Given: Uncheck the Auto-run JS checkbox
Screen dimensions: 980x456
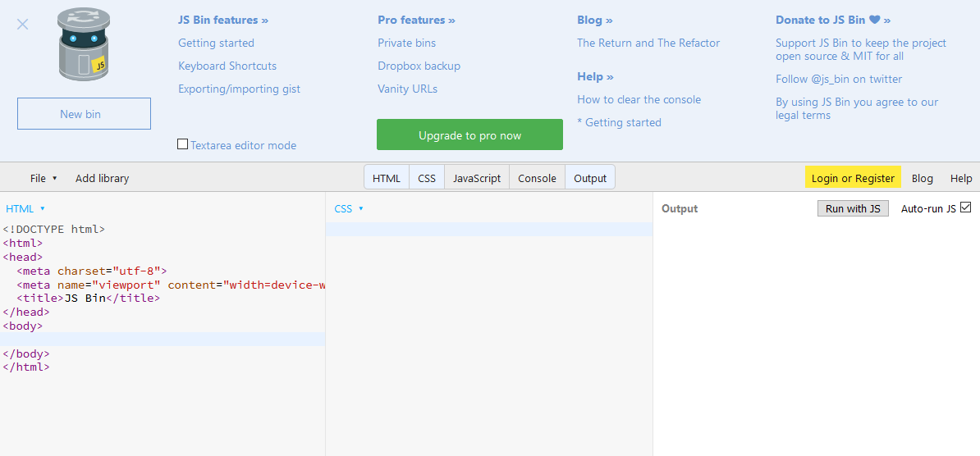Looking at the screenshot, I should coord(965,207).
